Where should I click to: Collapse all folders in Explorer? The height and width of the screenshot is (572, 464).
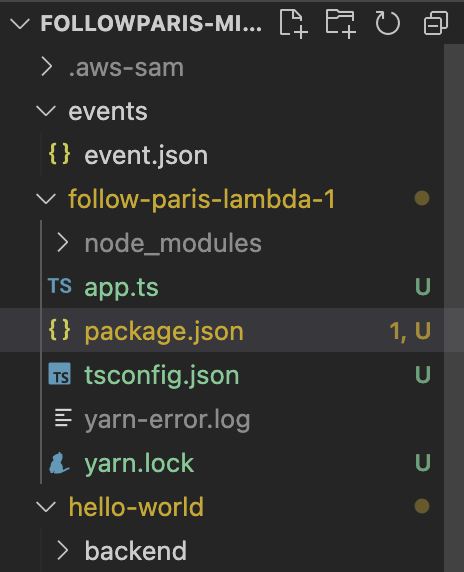point(436,24)
